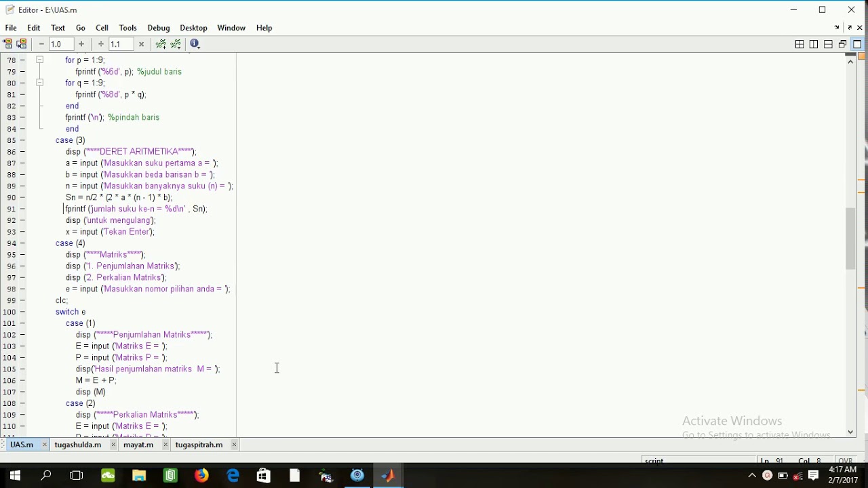868x488 pixels.
Task: Open the Text menu
Action: coord(58,28)
